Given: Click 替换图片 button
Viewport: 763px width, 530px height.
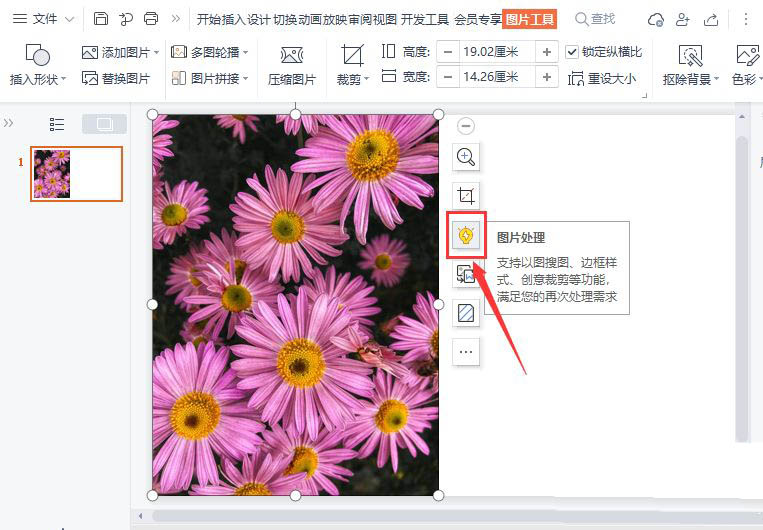Looking at the screenshot, I should 116,78.
